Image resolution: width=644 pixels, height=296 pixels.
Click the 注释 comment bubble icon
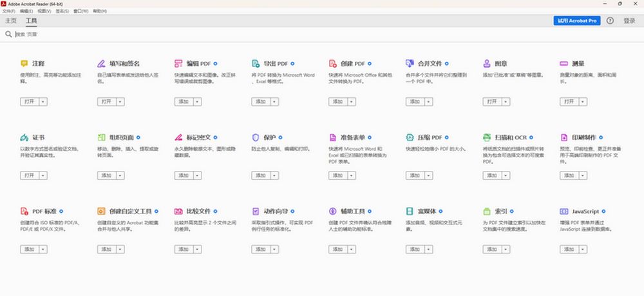[x=24, y=64]
